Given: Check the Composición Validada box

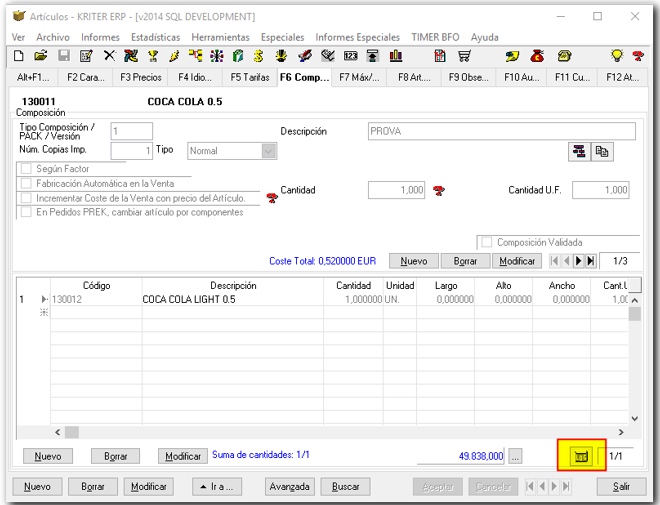Looking at the screenshot, I should point(487,242).
